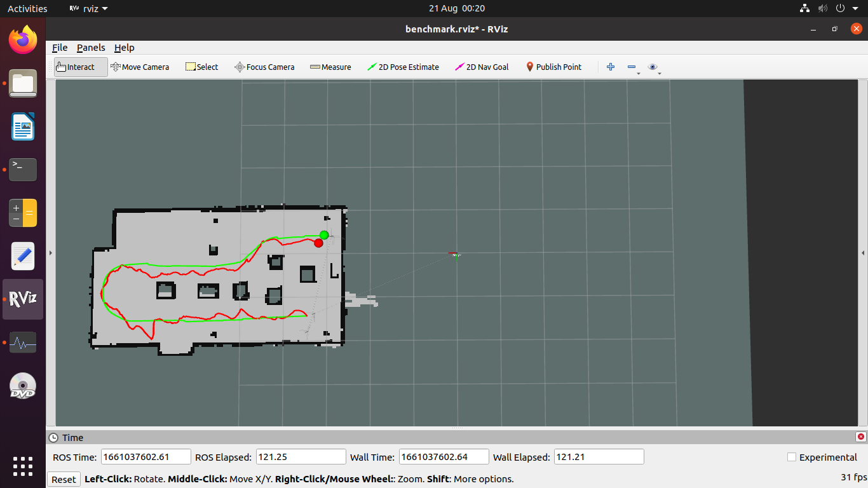
Task: Select the 2D Nav Goal tool
Action: [x=482, y=67]
